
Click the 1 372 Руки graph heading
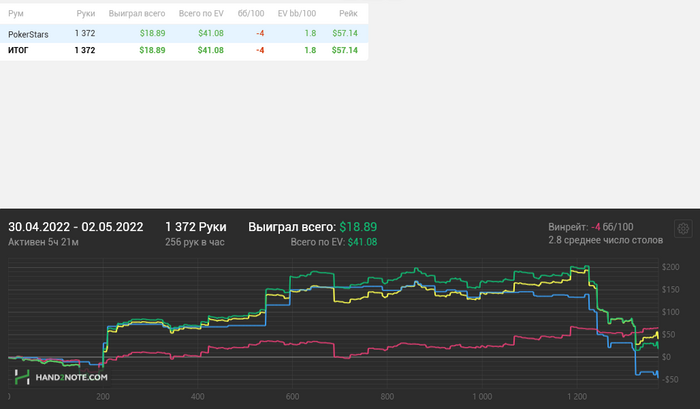click(196, 227)
